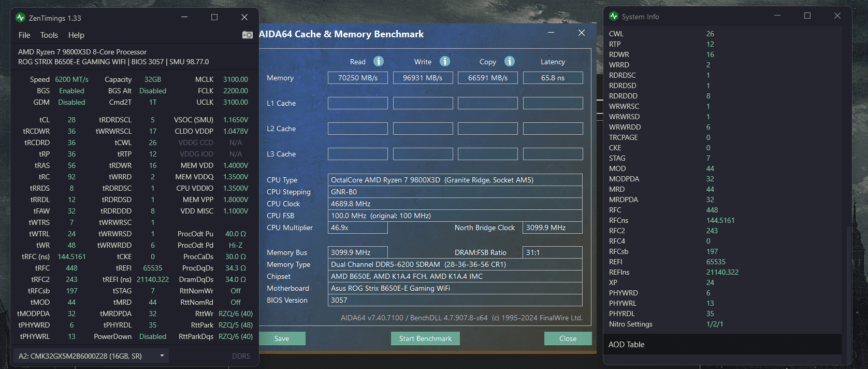This screenshot has height=369, width=868.
Task: Click the PHYRDL value 35 in System Info
Action: click(710, 314)
